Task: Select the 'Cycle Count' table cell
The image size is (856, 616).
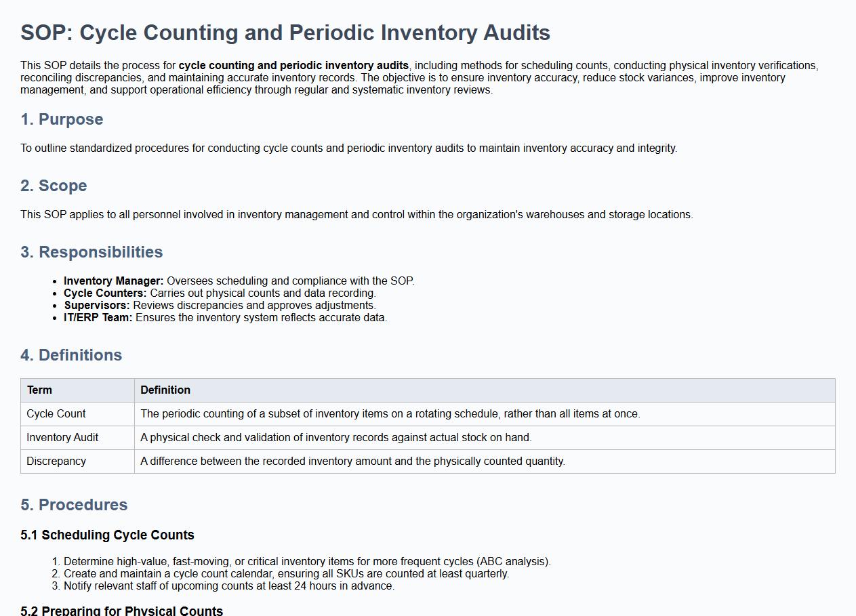Action: click(x=56, y=414)
